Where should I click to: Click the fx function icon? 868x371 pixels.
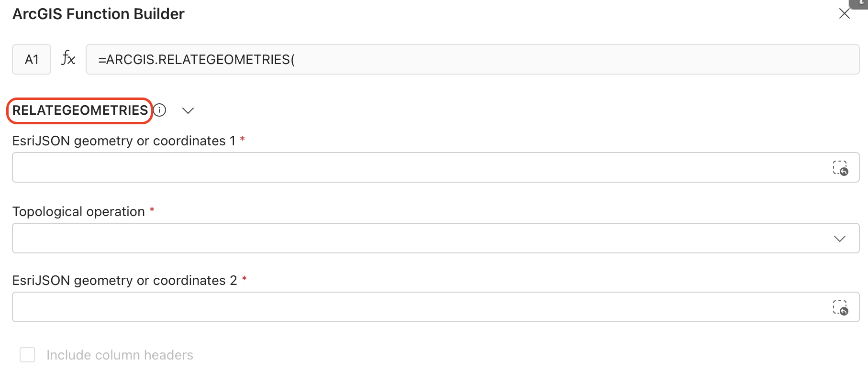(68, 59)
